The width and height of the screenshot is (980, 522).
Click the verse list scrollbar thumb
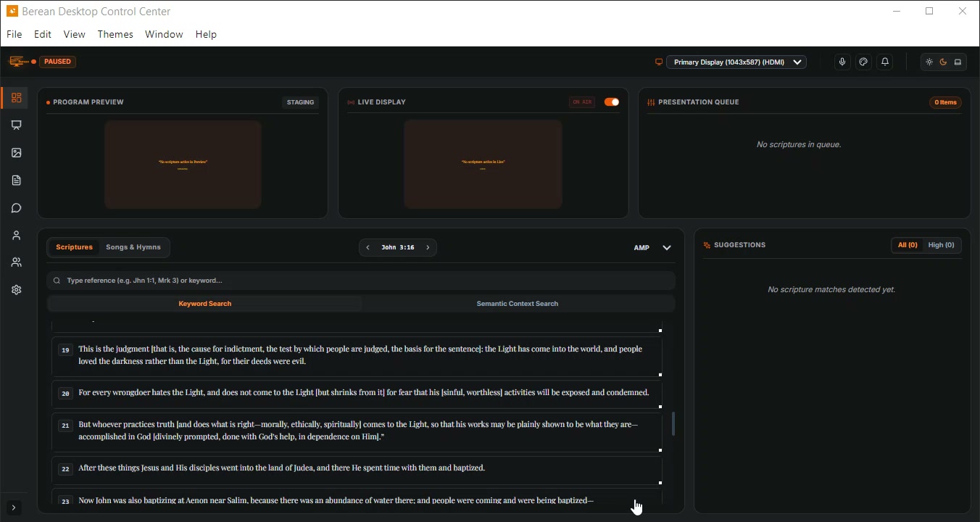pos(673,424)
